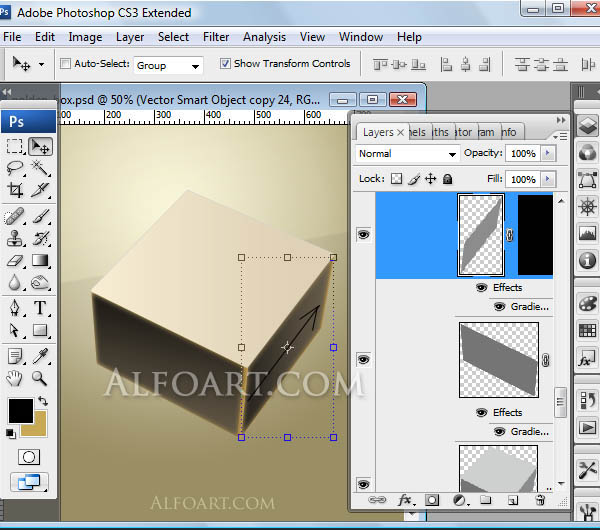Screen dimensions: 600x530
Task: Select the Healing Brush tool
Action: point(15,217)
